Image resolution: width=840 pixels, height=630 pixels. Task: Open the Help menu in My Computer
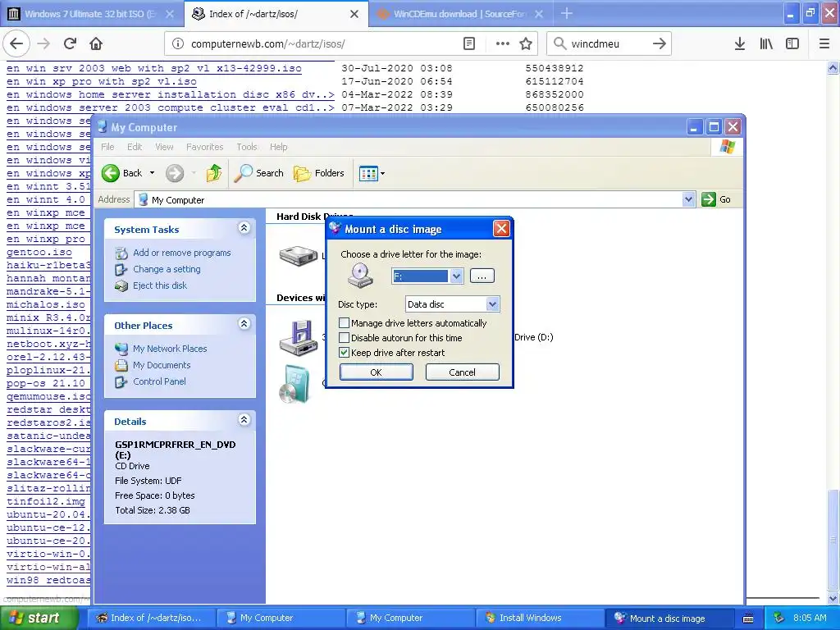pyautogui.click(x=278, y=147)
